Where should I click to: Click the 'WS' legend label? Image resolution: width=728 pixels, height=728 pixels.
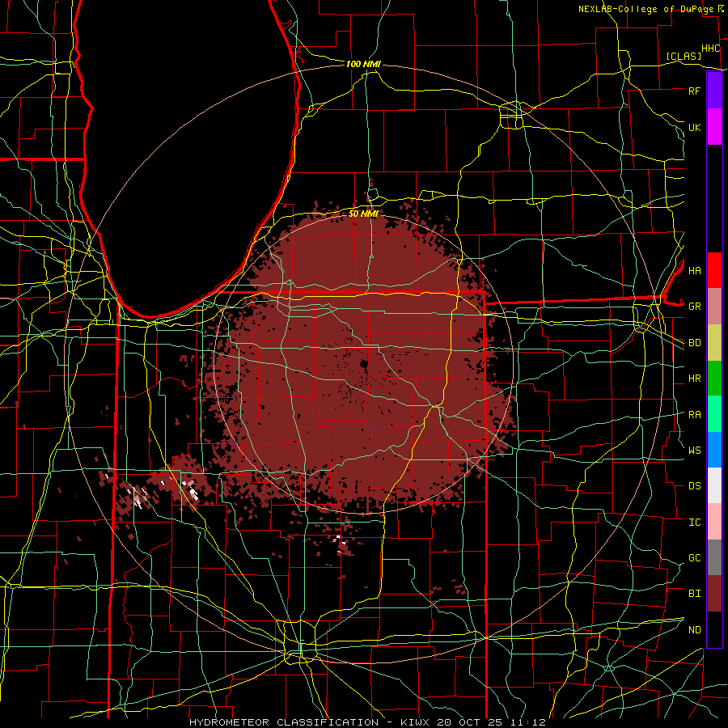(694, 450)
